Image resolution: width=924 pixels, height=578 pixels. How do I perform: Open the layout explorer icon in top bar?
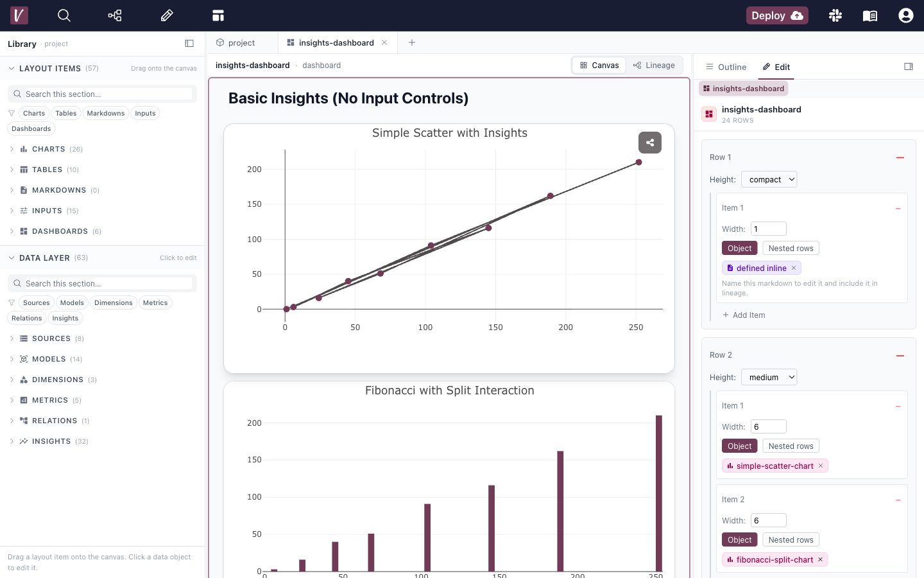point(218,15)
